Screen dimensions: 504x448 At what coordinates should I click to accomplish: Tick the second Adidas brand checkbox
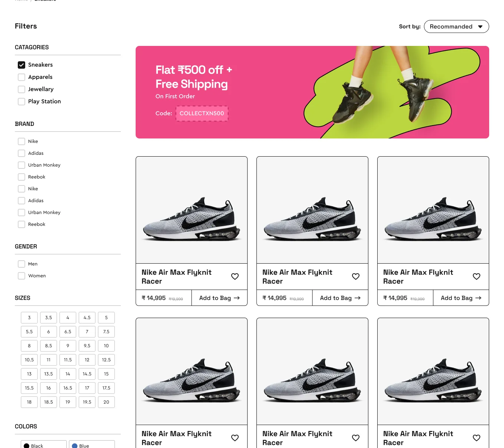(21, 201)
